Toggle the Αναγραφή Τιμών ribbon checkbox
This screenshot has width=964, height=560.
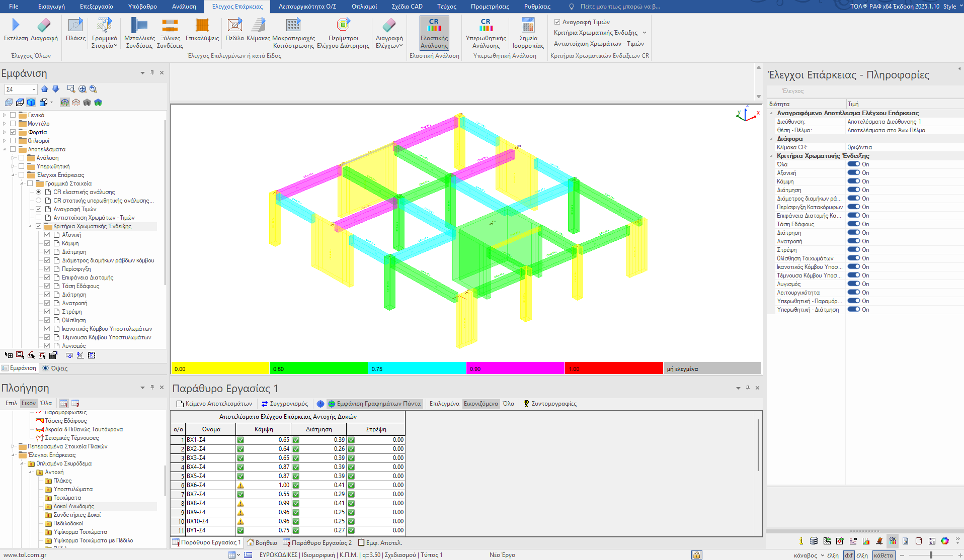coord(557,22)
